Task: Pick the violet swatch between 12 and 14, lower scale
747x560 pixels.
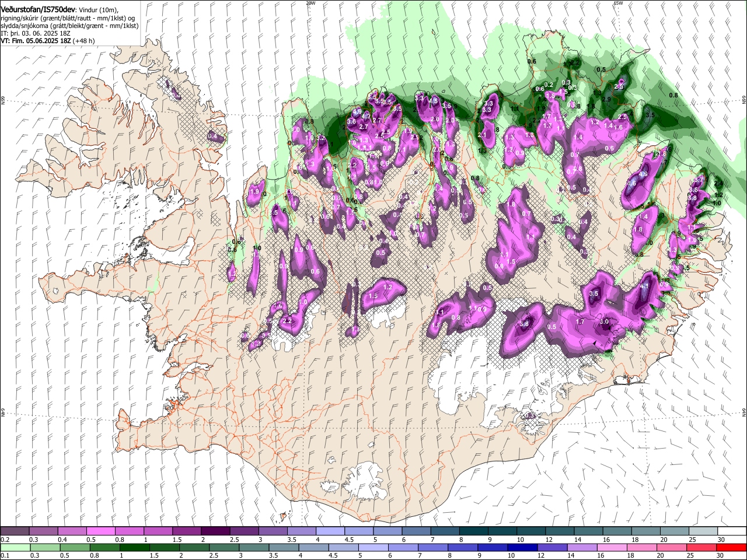Action: [x=553, y=547]
